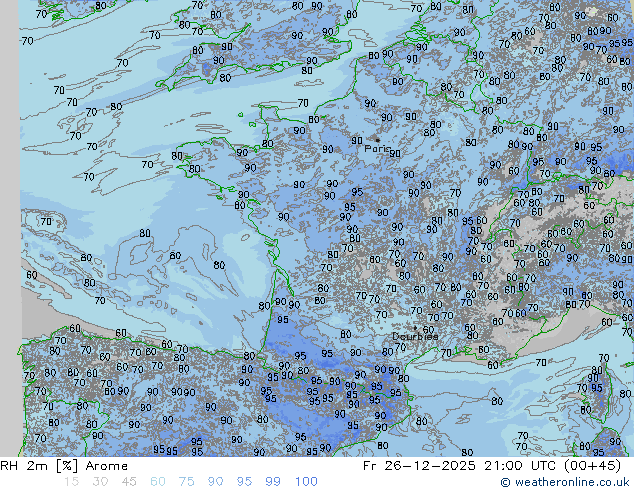Select the 'RH 2m [%] Arome' map title

point(64,466)
